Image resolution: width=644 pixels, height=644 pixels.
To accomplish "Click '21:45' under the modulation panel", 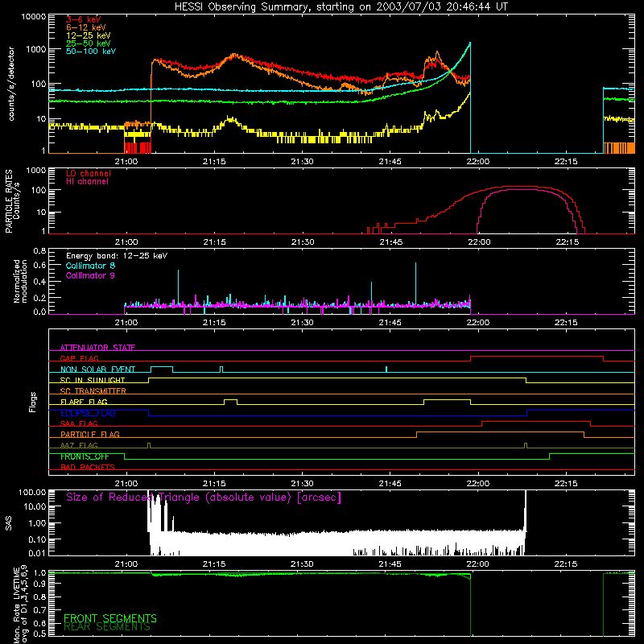I will pos(390,323).
